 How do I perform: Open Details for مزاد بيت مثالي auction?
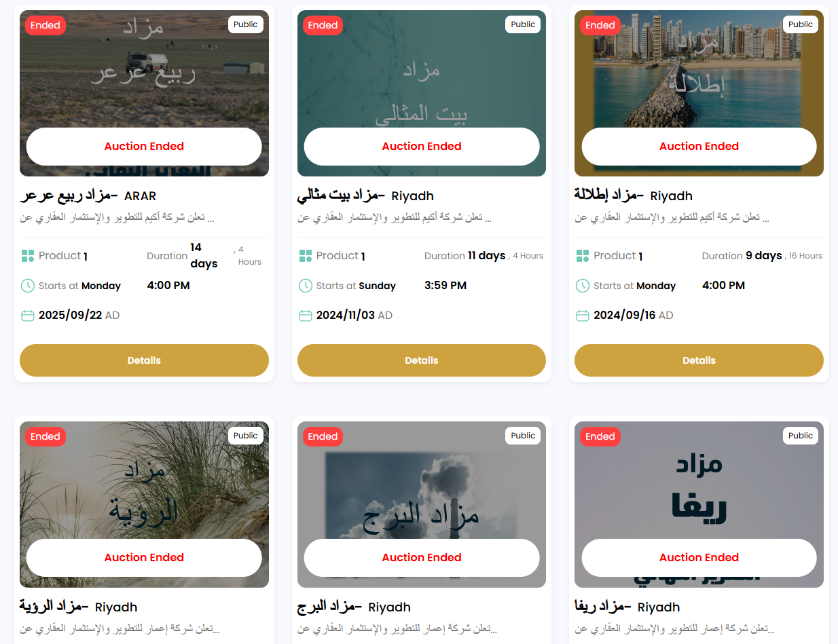[422, 360]
